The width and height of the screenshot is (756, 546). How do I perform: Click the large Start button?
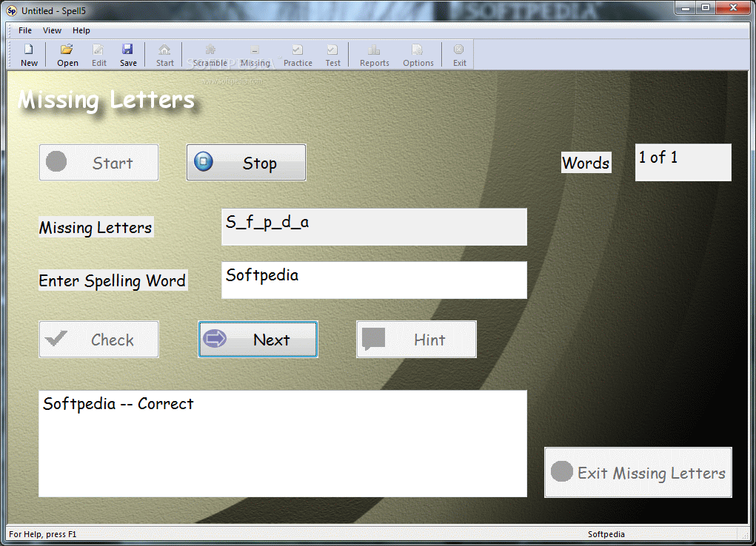tap(98, 163)
